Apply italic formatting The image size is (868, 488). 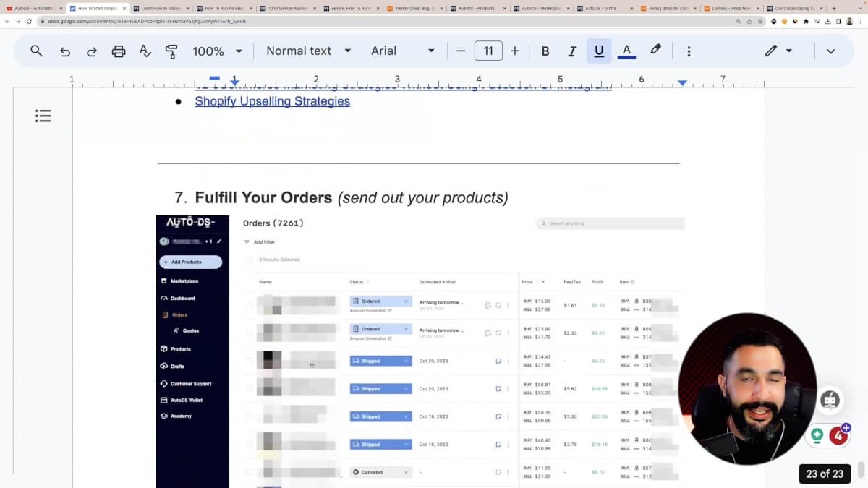click(572, 51)
